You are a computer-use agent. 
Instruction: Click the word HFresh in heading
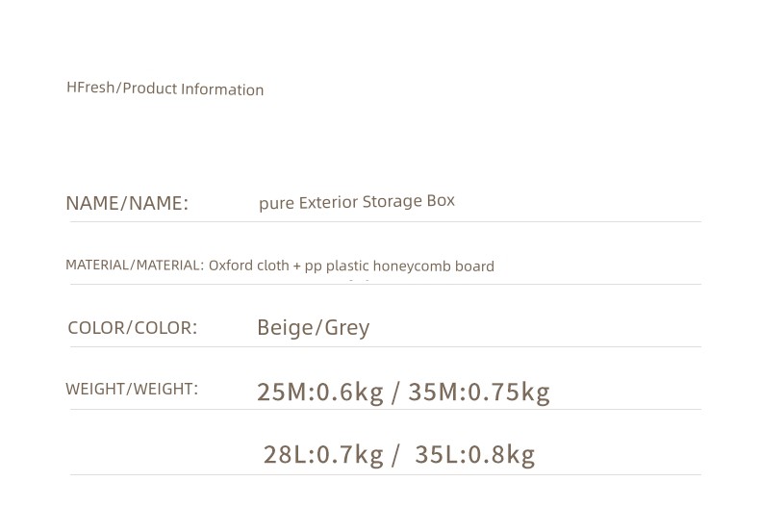(x=90, y=88)
